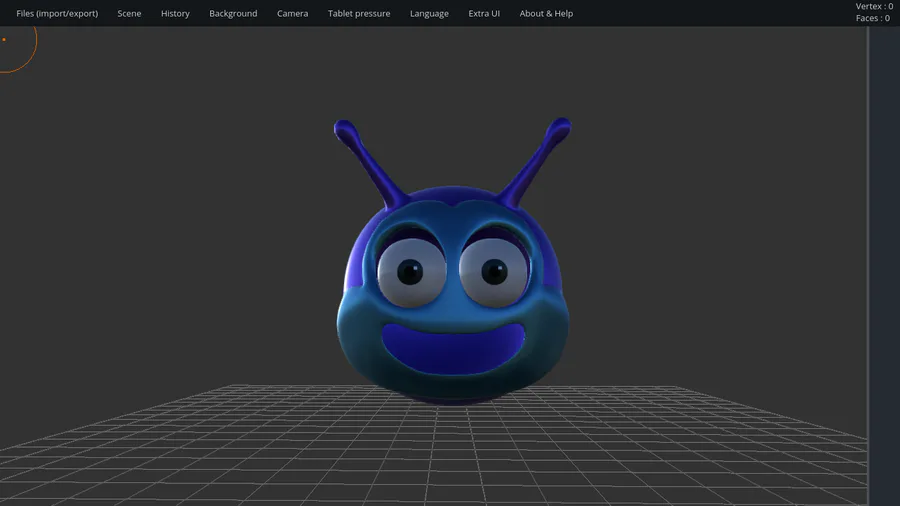
Task: Open the Files (import/export) menu
Action: click(x=57, y=13)
